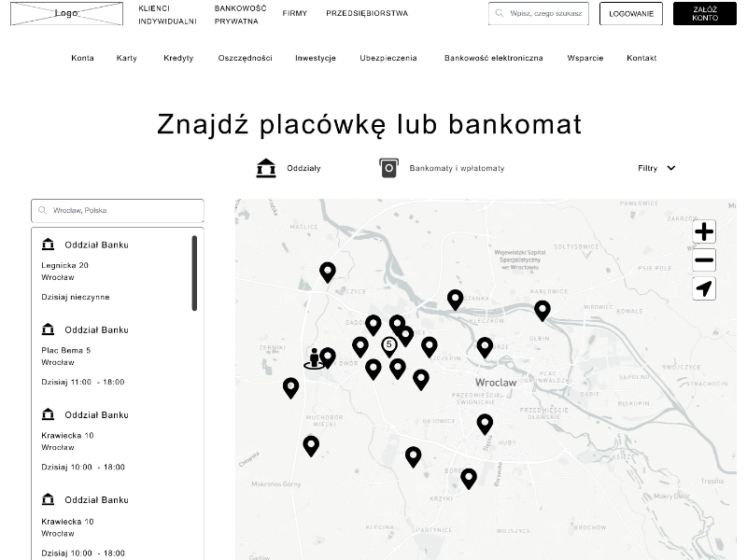747x560 pixels.
Task: Expand the Filtry dropdown
Action: [x=656, y=168]
